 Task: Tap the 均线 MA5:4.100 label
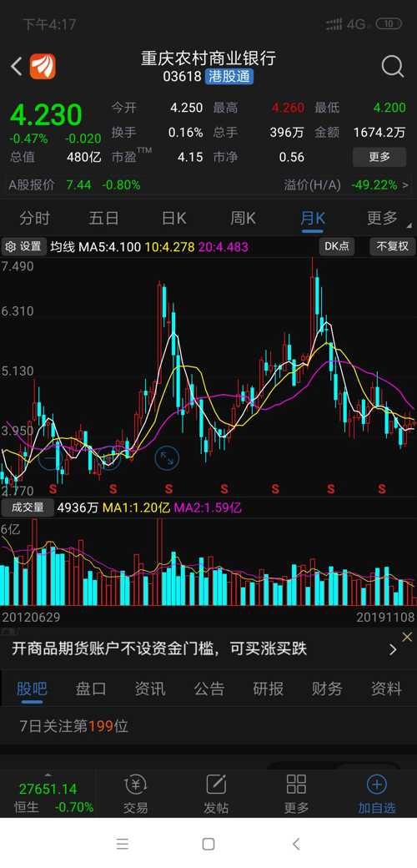(x=96, y=247)
